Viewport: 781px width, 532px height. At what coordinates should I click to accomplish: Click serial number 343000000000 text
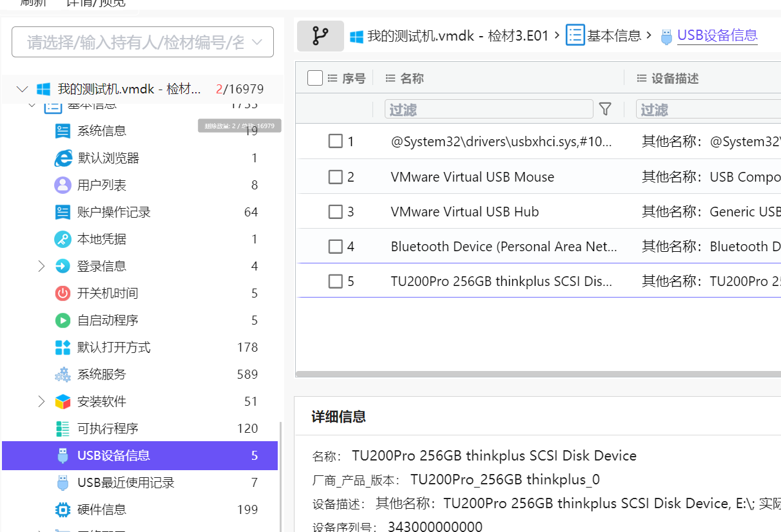(435, 526)
